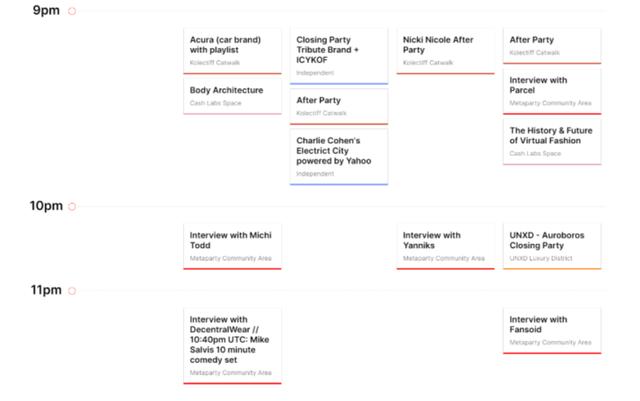Open After Party card above Charlie Cohen's event
The width and height of the screenshot is (640, 401).
click(339, 106)
